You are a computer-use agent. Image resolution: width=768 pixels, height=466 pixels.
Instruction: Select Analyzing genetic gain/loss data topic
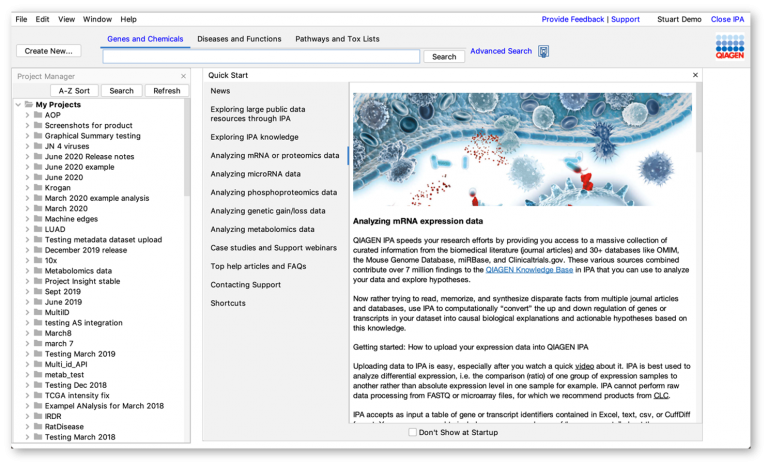click(268, 211)
